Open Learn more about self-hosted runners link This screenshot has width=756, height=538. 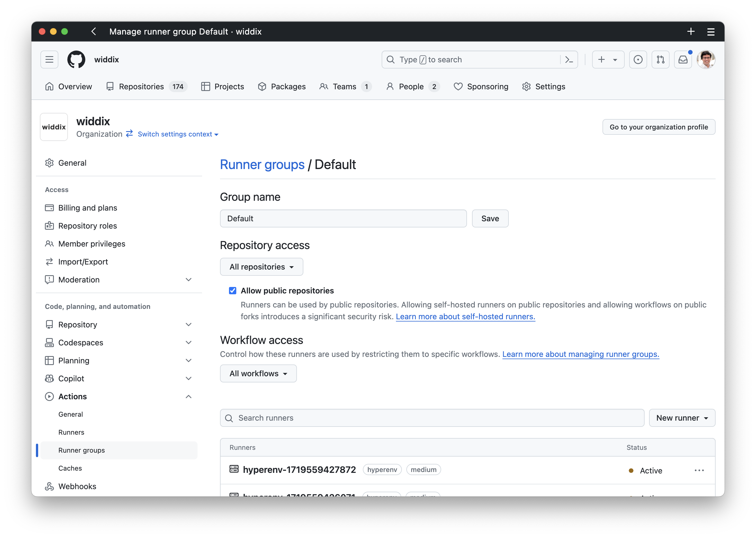coord(465,316)
